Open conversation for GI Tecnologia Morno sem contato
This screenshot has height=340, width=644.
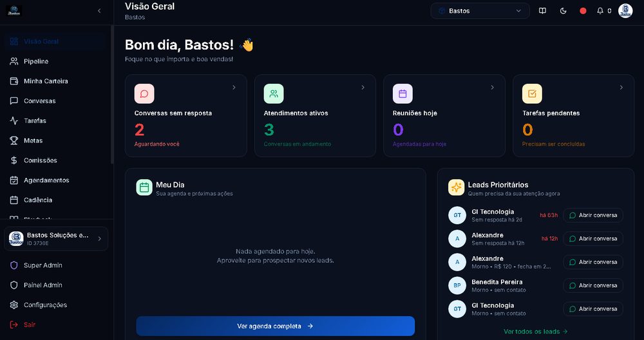click(x=593, y=309)
